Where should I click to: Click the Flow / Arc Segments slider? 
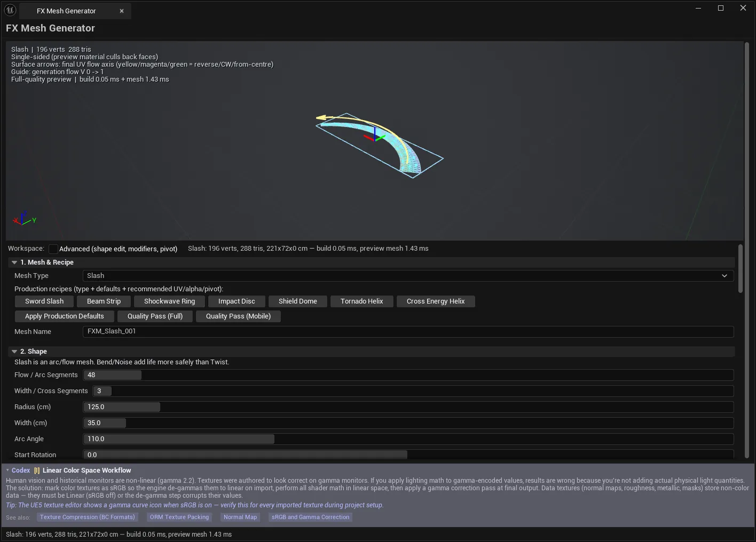click(x=408, y=375)
